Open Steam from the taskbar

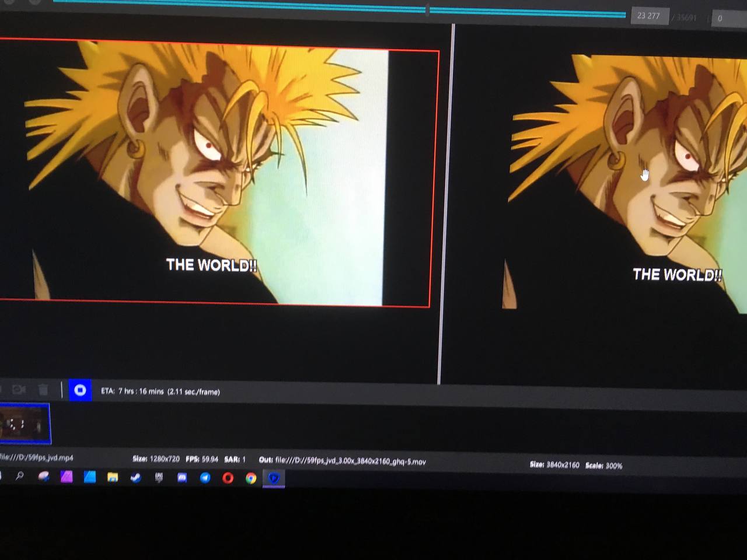coord(136,478)
